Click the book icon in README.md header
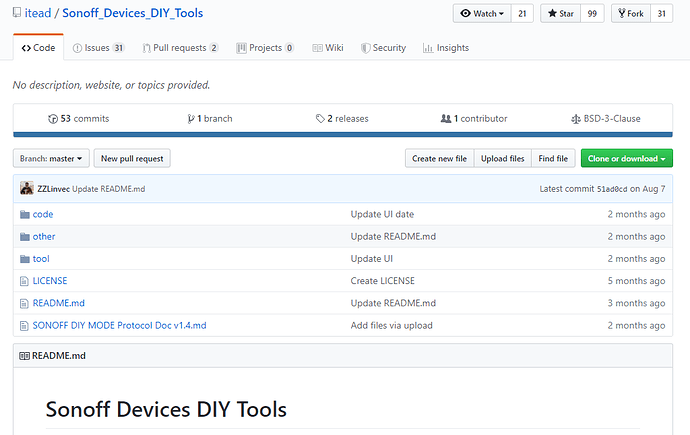Image resolution: width=690 pixels, height=435 pixels. (25, 356)
